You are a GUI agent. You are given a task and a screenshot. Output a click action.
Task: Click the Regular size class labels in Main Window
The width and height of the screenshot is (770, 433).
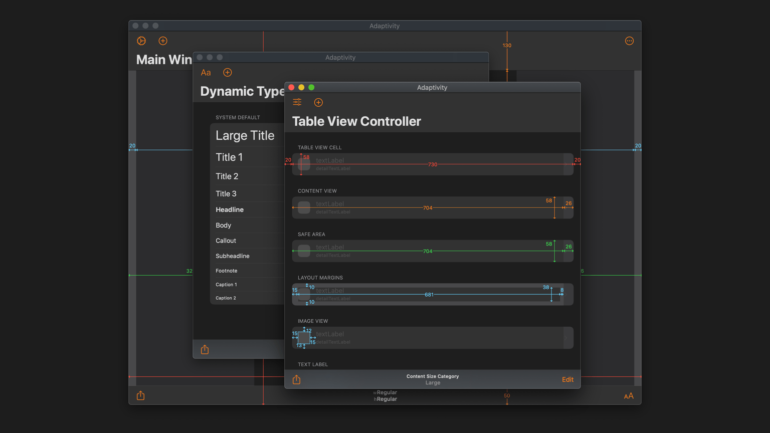385,396
